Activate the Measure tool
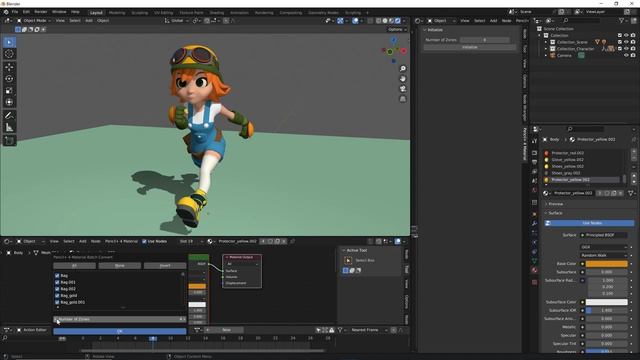Viewport: 640px width, 360px height. (x=9, y=128)
